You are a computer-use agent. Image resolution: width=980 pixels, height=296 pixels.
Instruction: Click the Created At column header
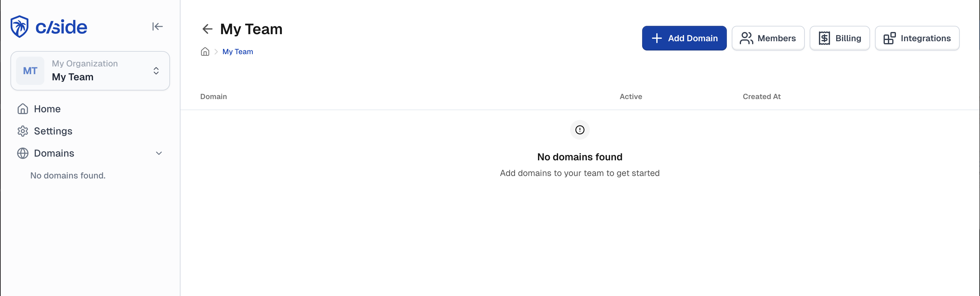click(761, 97)
